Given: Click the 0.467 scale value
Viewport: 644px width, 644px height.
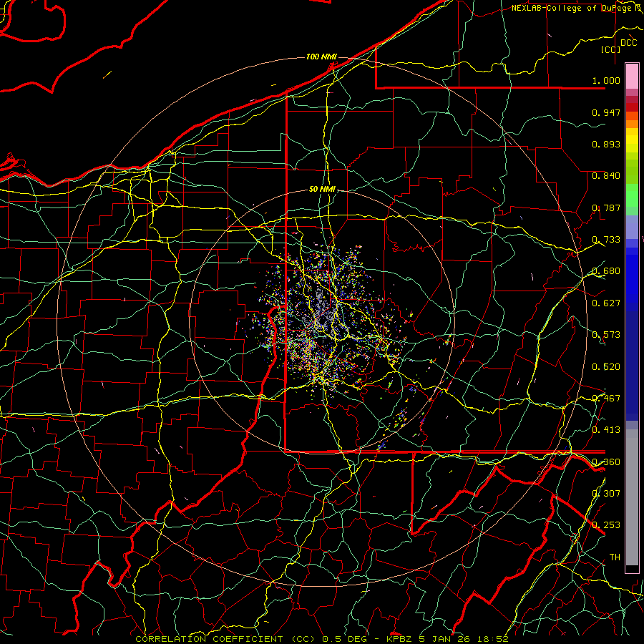Looking at the screenshot, I should 606,399.
